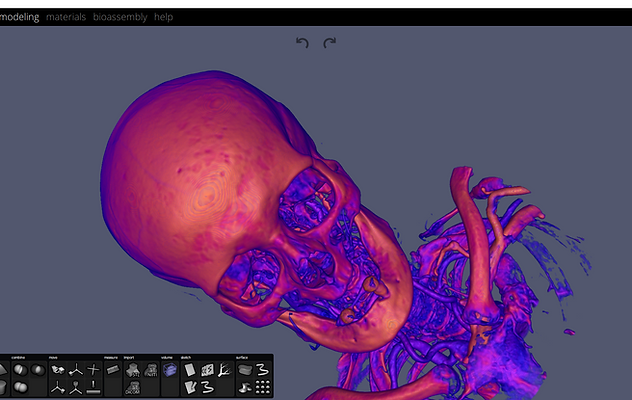Click the redo arrow
Screen dimensions: 632x400
(x=329, y=42)
